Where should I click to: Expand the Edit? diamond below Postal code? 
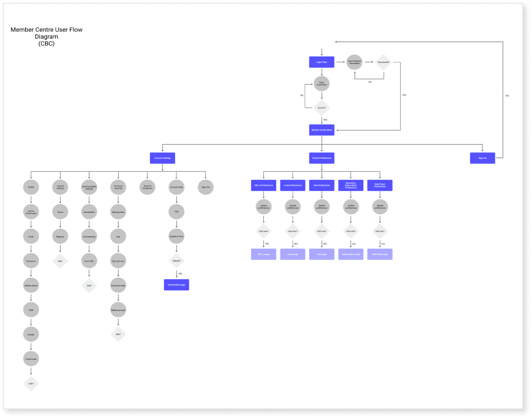31,384
